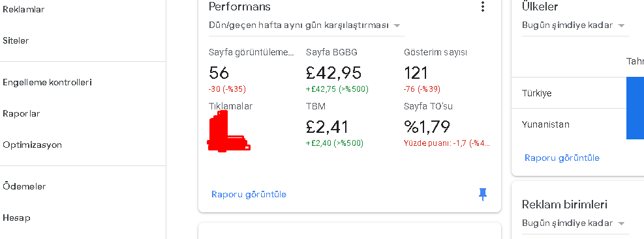Open the Reklam birimleri date range dropdown
This screenshot has height=239, width=644.
[x=574, y=223]
